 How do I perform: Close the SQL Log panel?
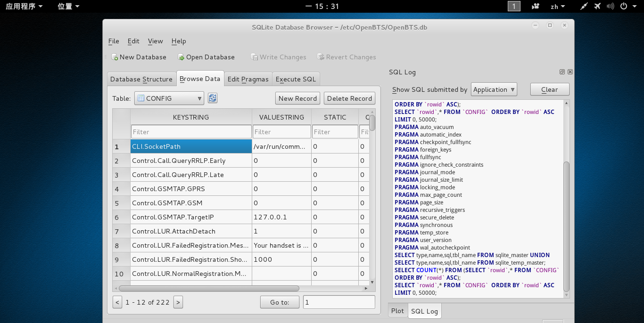point(570,72)
